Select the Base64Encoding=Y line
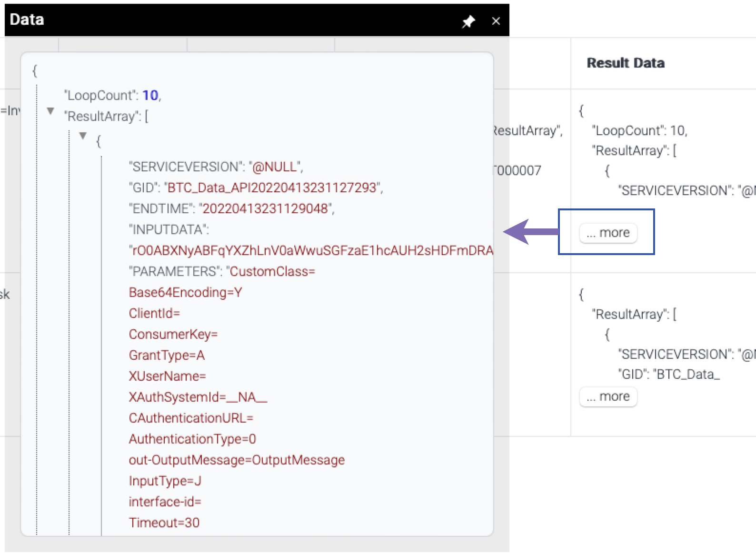Viewport: 756px width, 553px height. [x=185, y=293]
